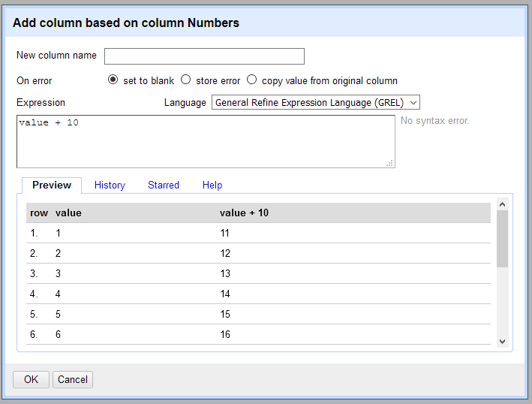
Task: Click the New column name input field
Action: (x=204, y=56)
